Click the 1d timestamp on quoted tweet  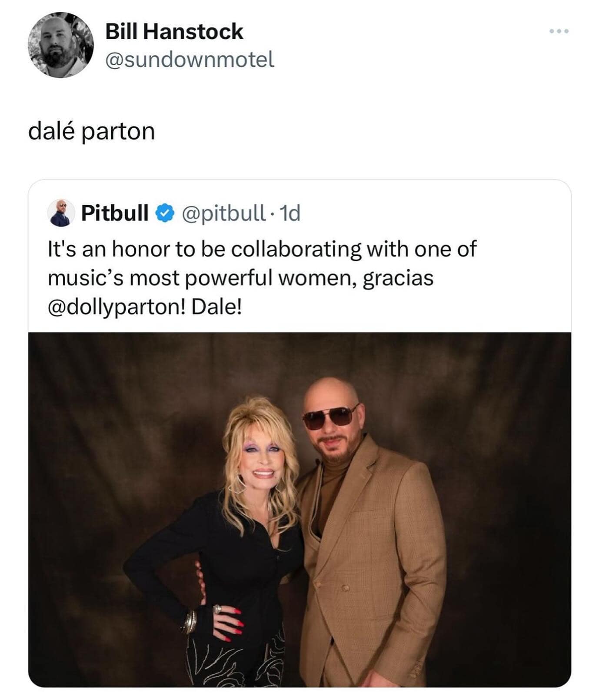[289, 213]
